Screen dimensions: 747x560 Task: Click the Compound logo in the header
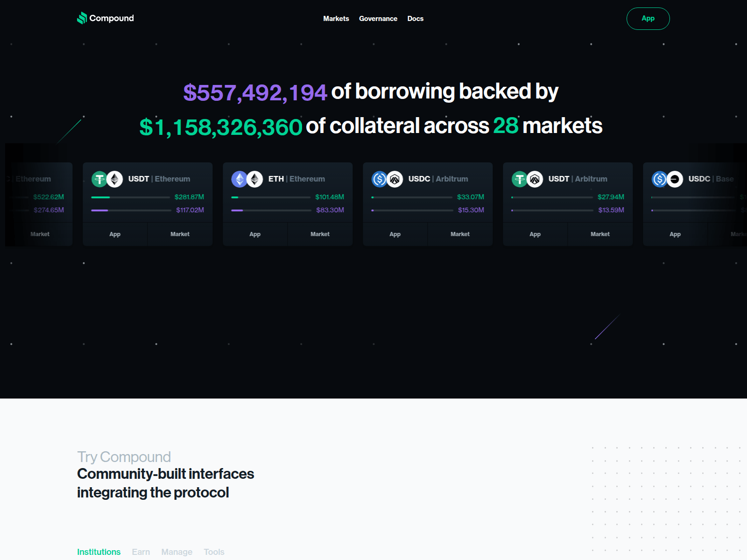(x=105, y=19)
